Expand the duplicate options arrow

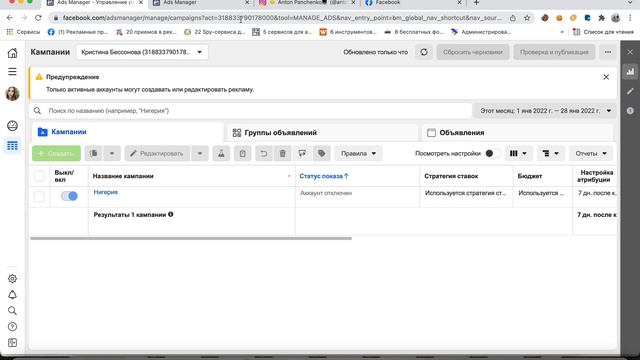[111, 153]
